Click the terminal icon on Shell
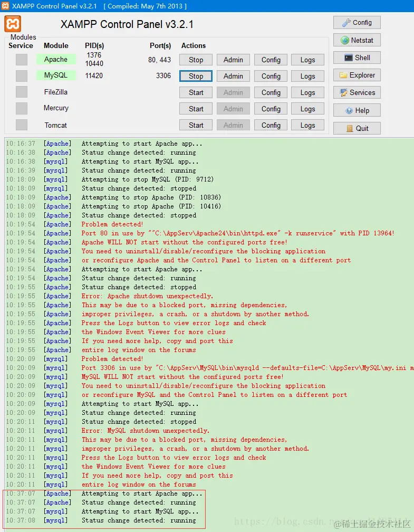The image size is (414, 532). click(348, 58)
